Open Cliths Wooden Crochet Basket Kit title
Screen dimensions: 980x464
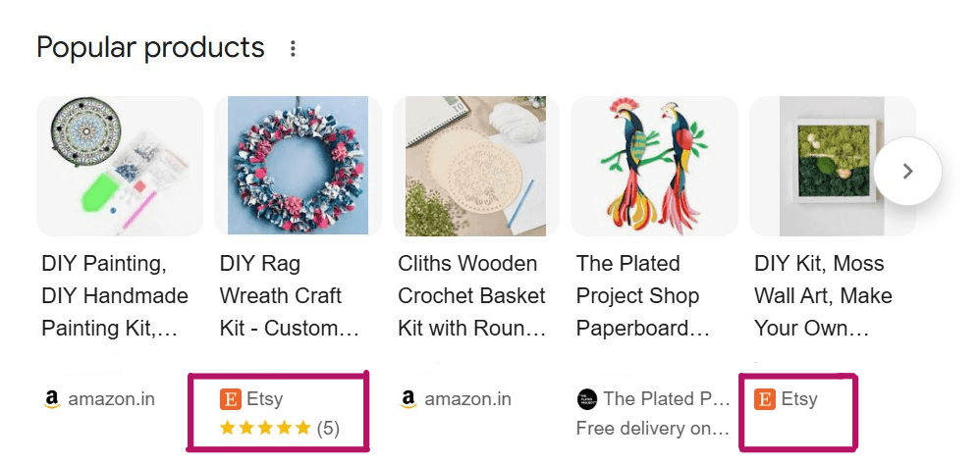(x=471, y=295)
